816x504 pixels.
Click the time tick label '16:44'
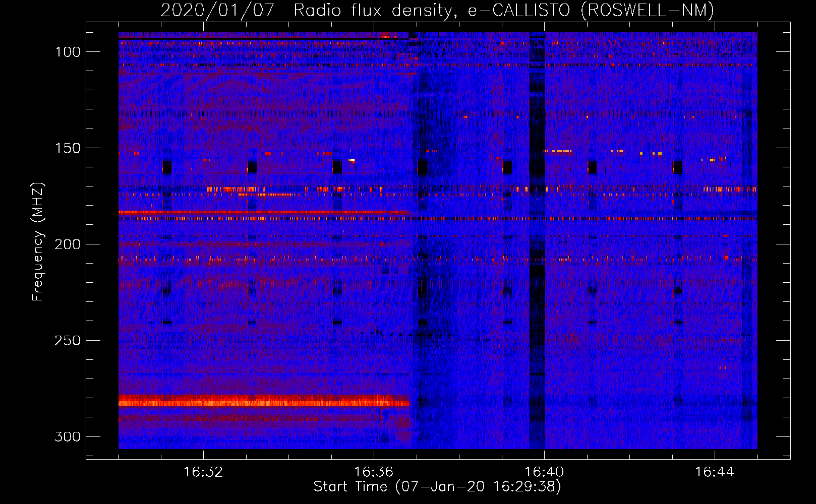715,472
